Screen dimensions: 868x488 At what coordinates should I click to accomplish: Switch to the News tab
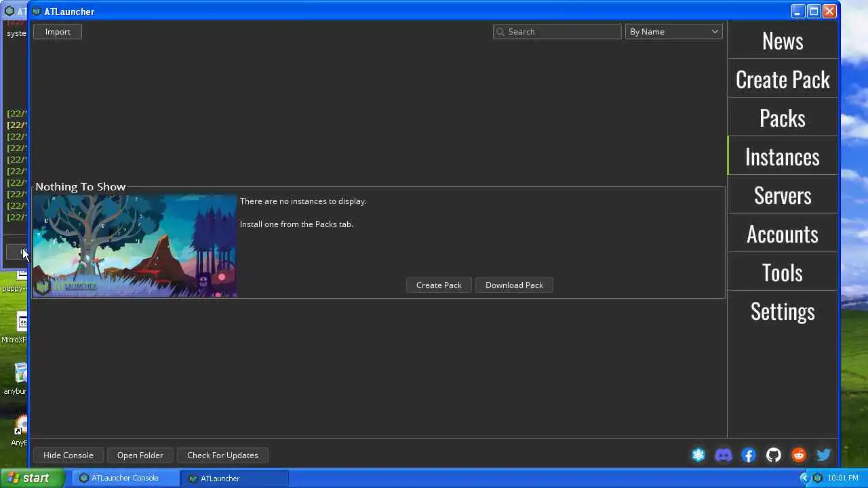pos(783,41)
